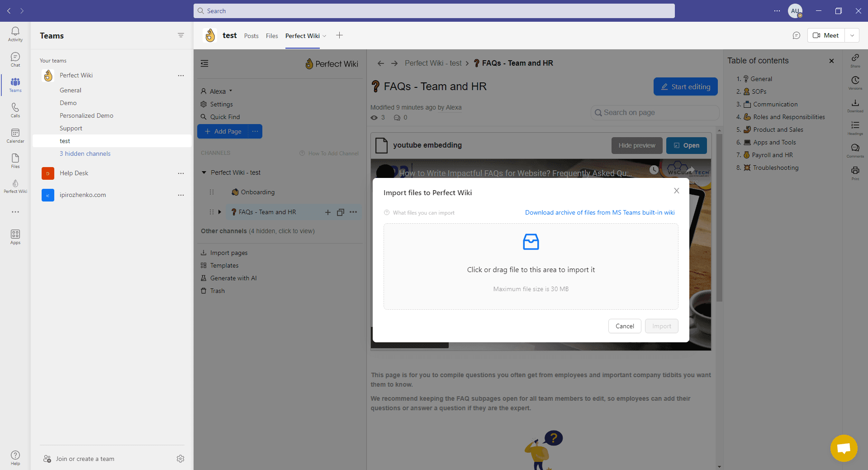Go back with the wiki left arrow

tap(381, 63)
